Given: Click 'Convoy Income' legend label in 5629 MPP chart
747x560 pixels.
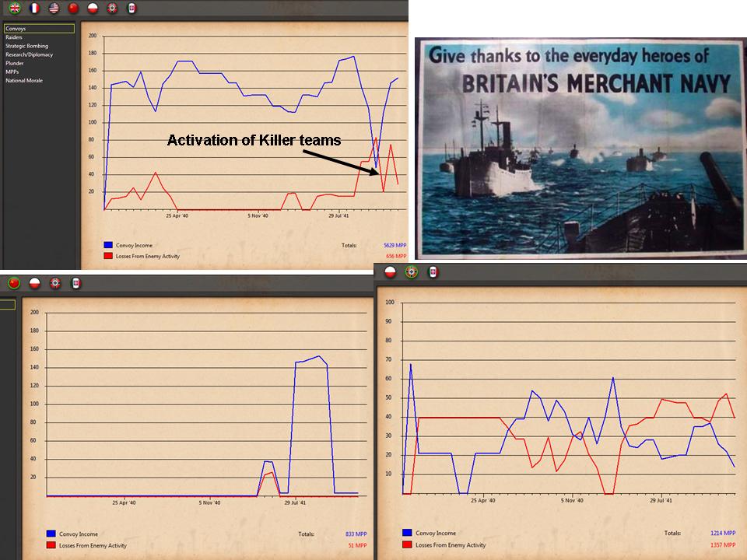Looking at the screenshot, I should pyautogui.click(x=135, y=245).
